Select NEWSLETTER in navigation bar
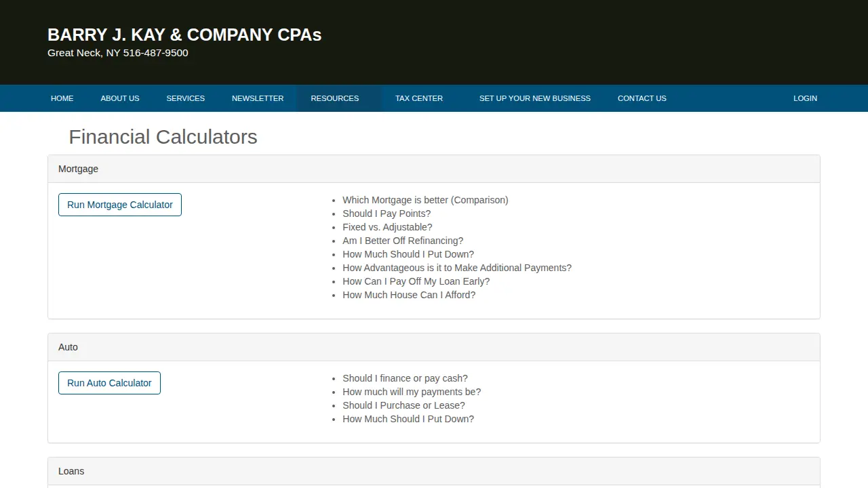 [x=258, y=98]
